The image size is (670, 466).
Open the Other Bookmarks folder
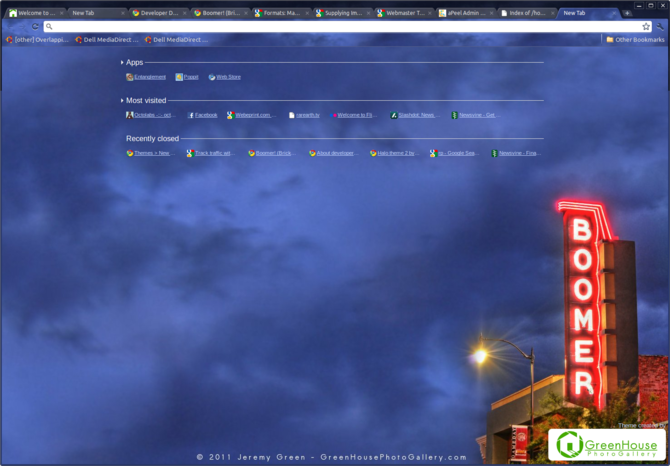pos(635,40)
